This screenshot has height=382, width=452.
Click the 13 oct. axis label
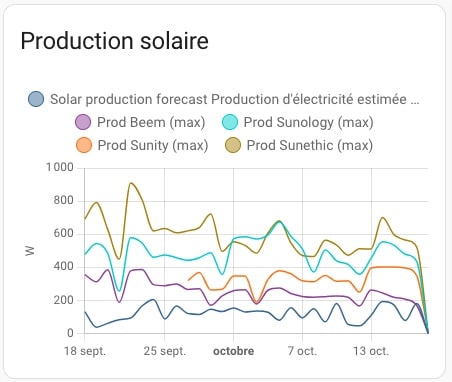371,351
